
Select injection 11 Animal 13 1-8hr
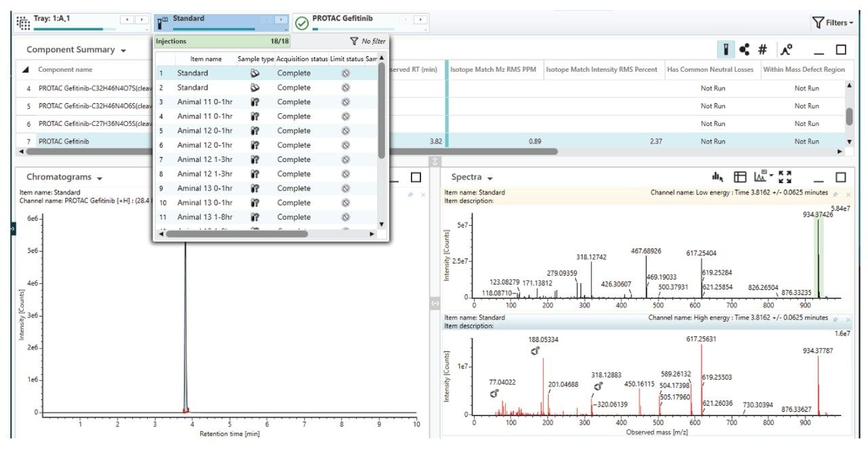click(267, 217)
